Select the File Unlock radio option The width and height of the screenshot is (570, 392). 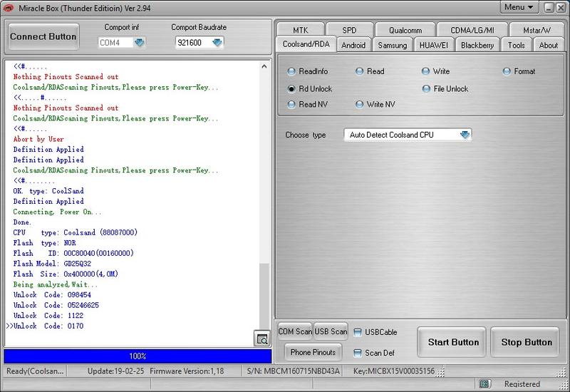coord(445,88)
